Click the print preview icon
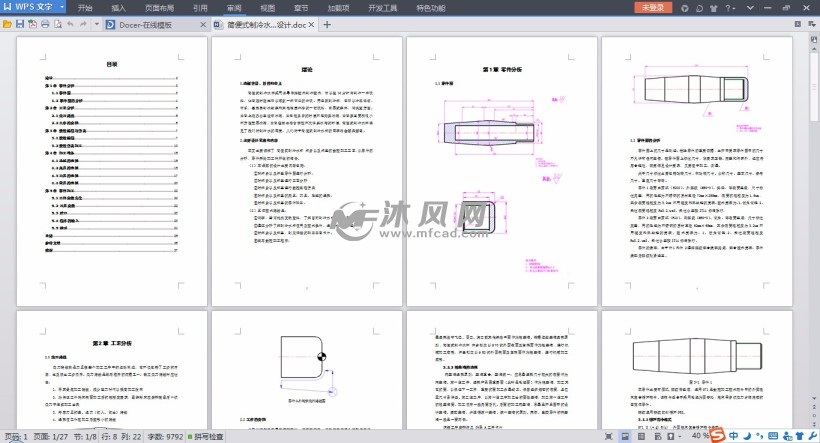 (x=58, y=24)
